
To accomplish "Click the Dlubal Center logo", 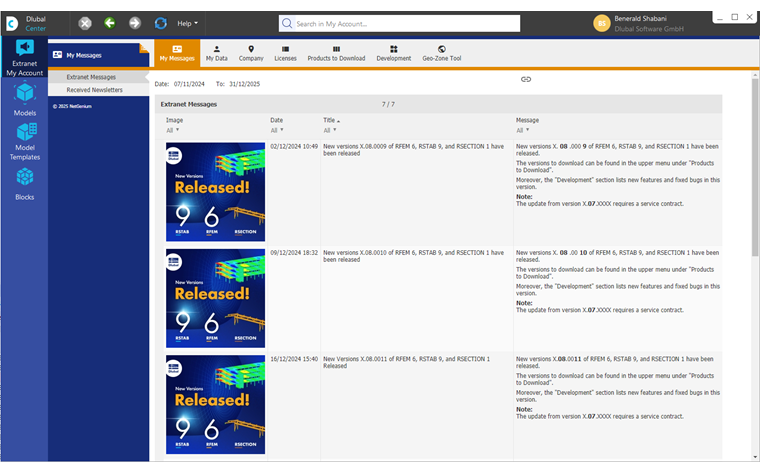I will tap(27, 23).
